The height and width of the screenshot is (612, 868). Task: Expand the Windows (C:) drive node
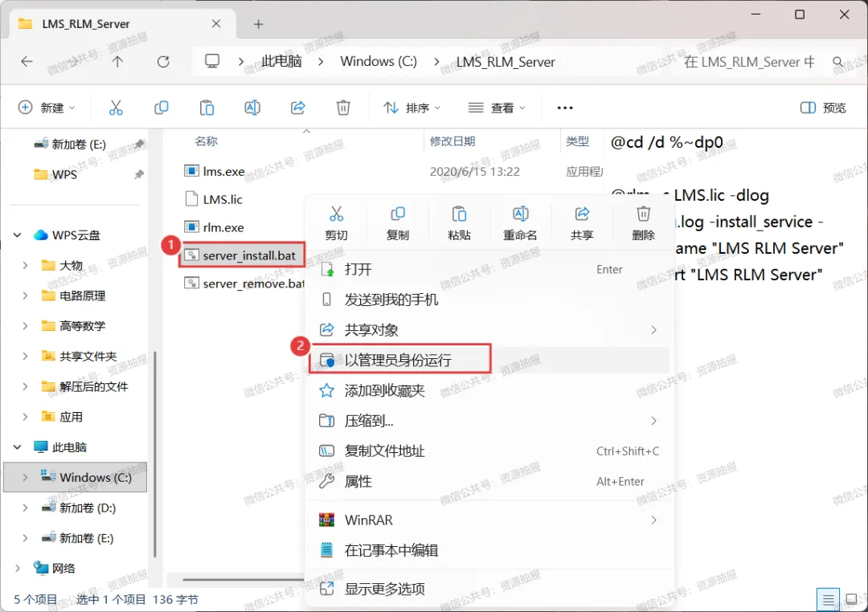tap(25, 478)
